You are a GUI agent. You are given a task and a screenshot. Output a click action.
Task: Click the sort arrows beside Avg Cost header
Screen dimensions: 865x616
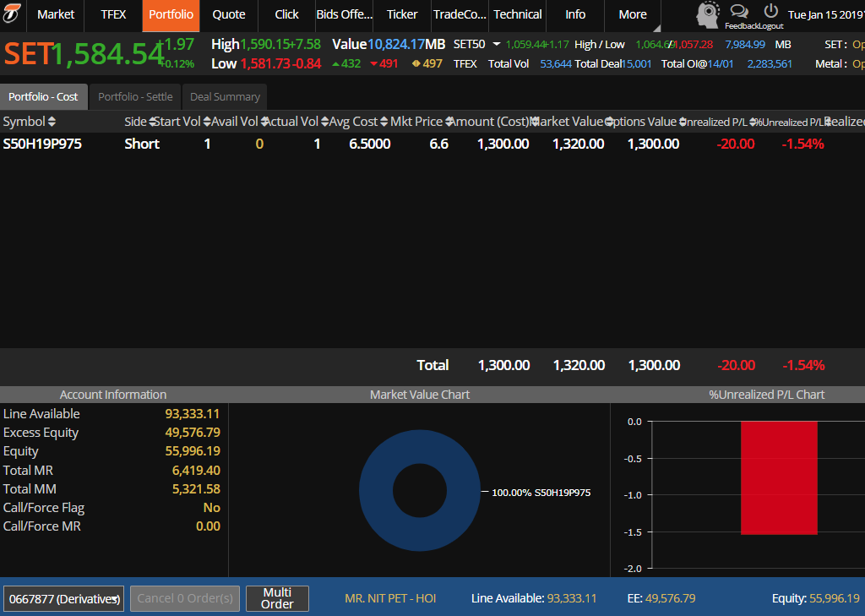(384, 122)
